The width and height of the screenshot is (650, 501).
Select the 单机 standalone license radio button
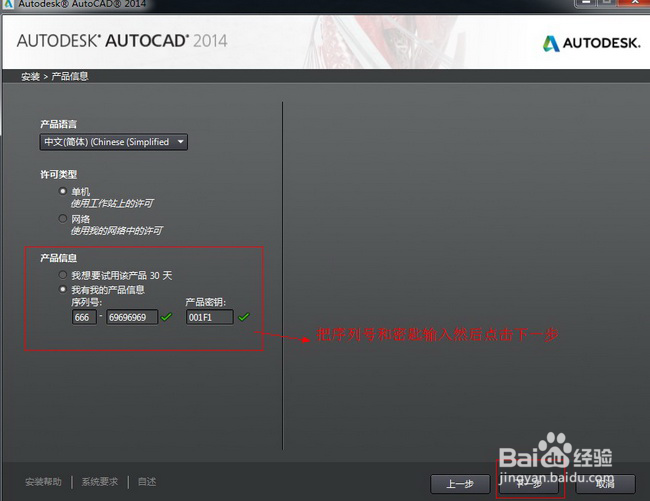point(63,191)
